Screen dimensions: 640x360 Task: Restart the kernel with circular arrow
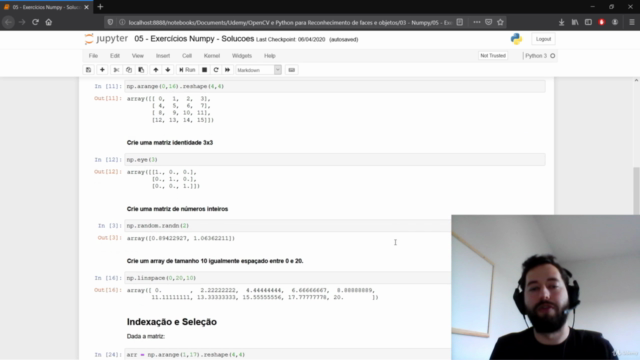coord(216,70)
